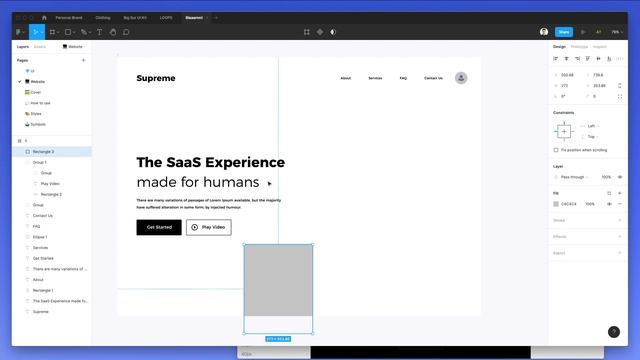The width and height of the screenshot is (640, 360).
Task: Open the zoom level dropdown
Action: [x=617, y=32]
